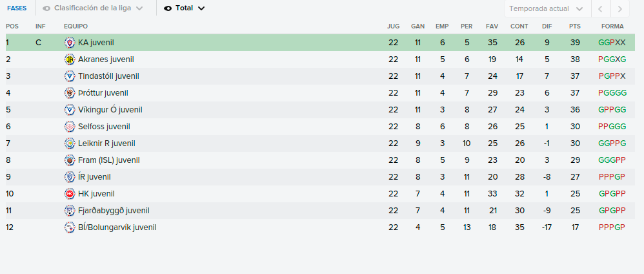Viewport: 644px width, 274px height.
Task: Click the Þróttur juvenil team logo
Action: pos(70,93)
